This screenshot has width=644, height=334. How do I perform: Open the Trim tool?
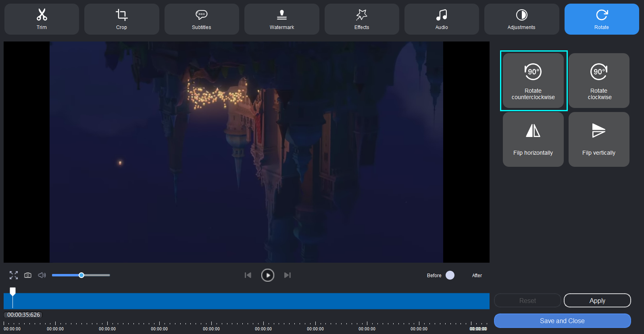tap(42, 19)
